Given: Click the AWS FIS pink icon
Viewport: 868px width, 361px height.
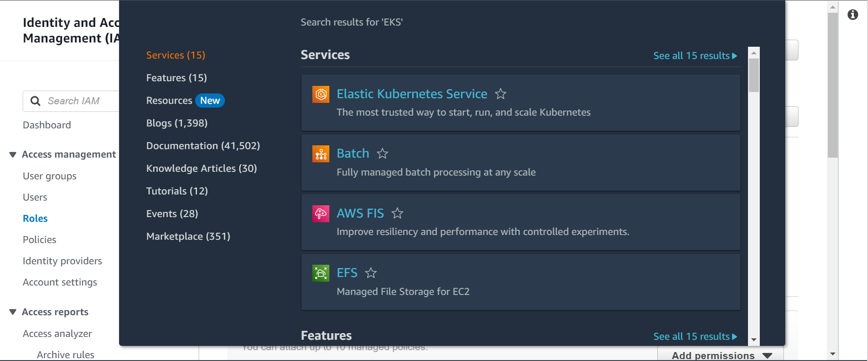Looking at the screenshot, I should pos(321,213).
